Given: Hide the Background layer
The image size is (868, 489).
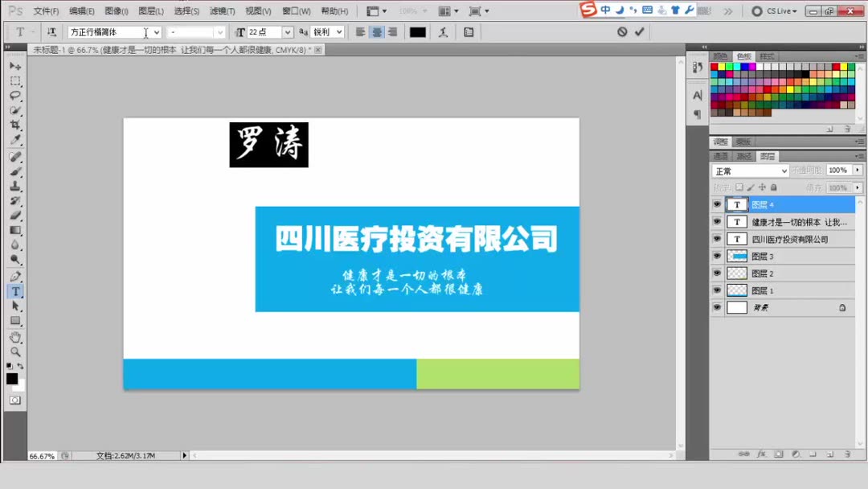Looking at the screenshot, I should 717,307.
